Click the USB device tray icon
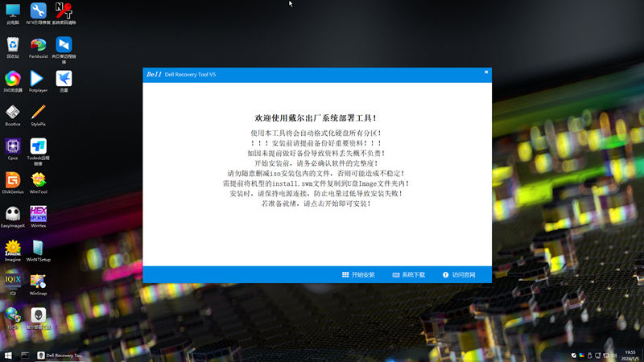 (x=590, y=356)
